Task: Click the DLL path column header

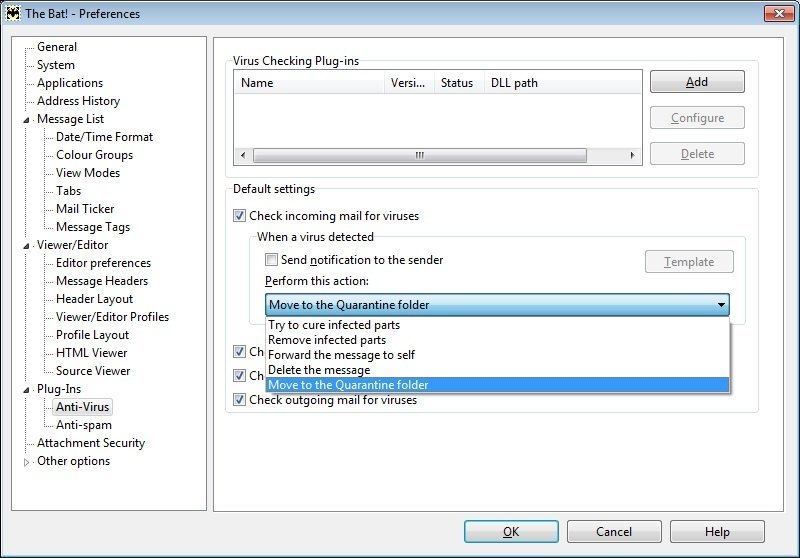Action: [562, 83]
